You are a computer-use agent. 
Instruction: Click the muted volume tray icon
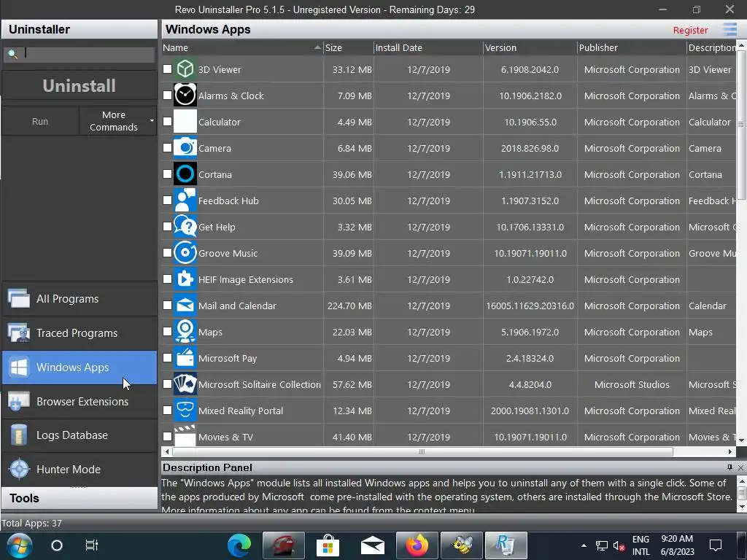(x=619, y=545)
